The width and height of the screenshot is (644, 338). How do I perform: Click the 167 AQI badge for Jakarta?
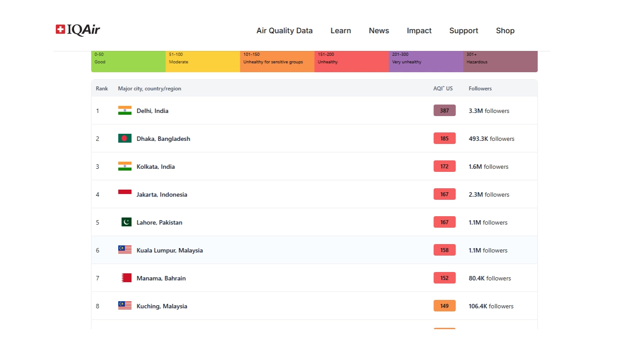(444, 194)
